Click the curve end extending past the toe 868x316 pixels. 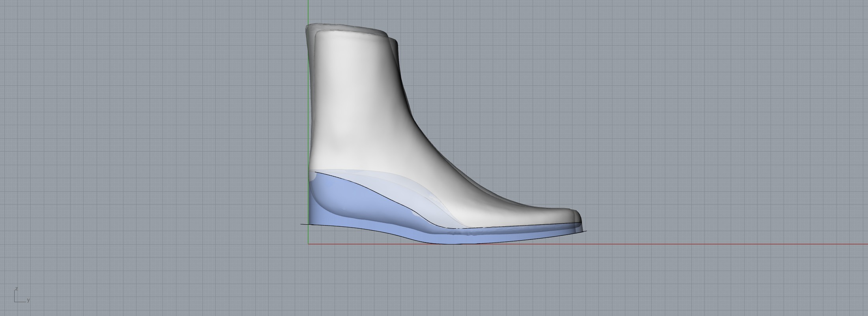point(586,231)
